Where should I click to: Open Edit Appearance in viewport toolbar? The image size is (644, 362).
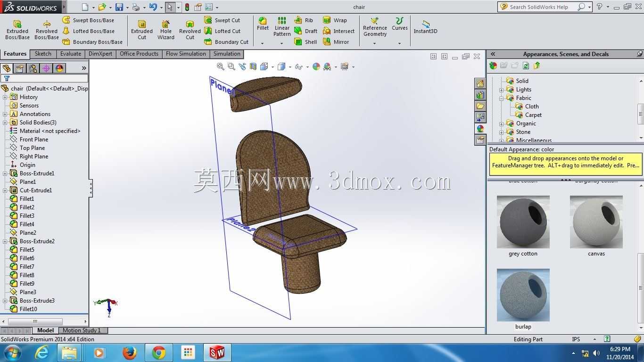316,66
